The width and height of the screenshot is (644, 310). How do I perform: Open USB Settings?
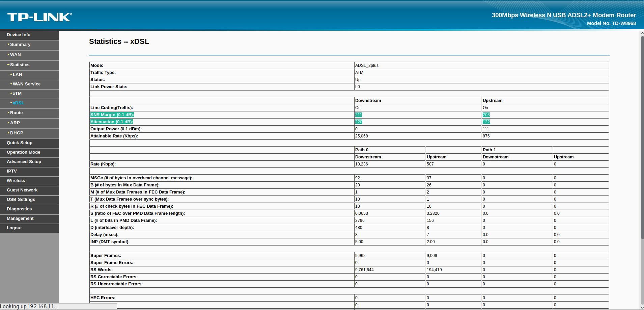[21, 200]
